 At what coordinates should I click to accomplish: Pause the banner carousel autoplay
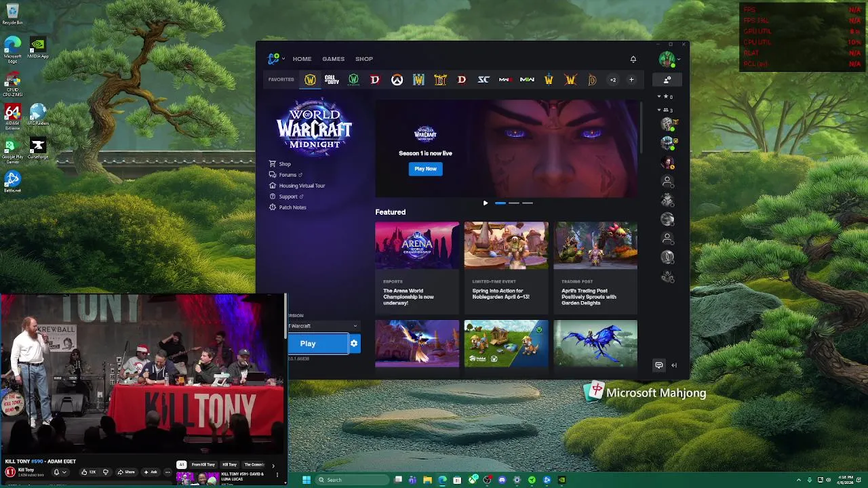coord(485,203)
